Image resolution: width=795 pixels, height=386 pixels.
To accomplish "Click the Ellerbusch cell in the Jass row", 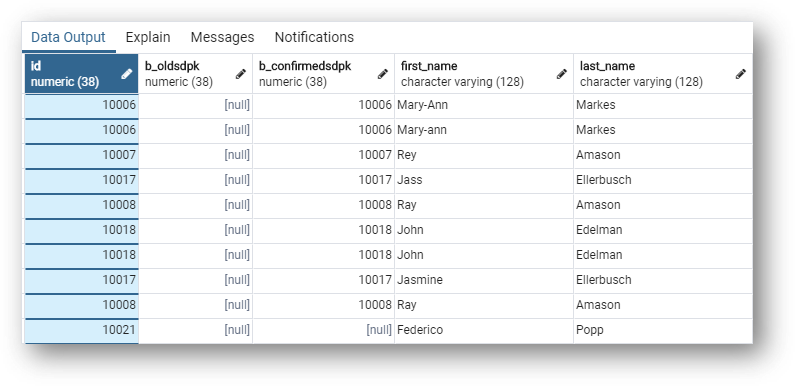I will pos(663,180).
